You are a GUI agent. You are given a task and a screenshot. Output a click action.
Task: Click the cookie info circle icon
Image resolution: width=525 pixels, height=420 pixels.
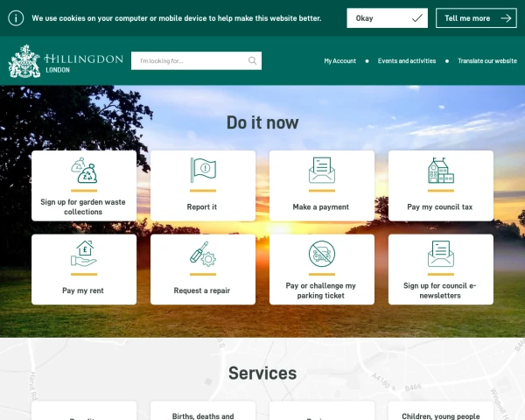click(16, 18)
